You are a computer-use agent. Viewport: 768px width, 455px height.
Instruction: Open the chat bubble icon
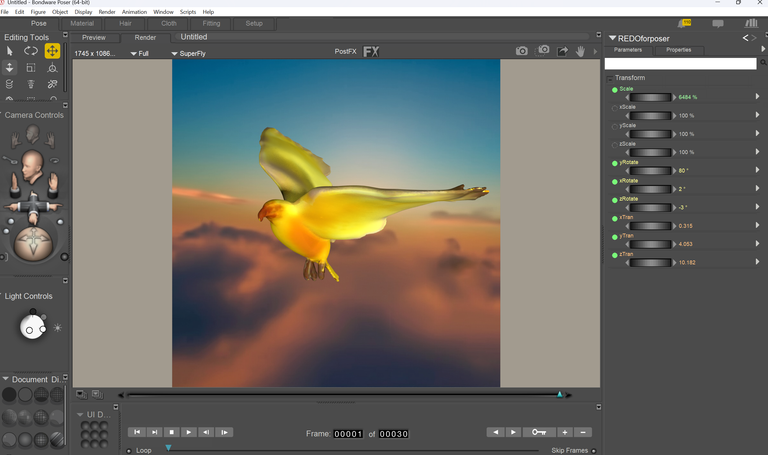(718, 24)
